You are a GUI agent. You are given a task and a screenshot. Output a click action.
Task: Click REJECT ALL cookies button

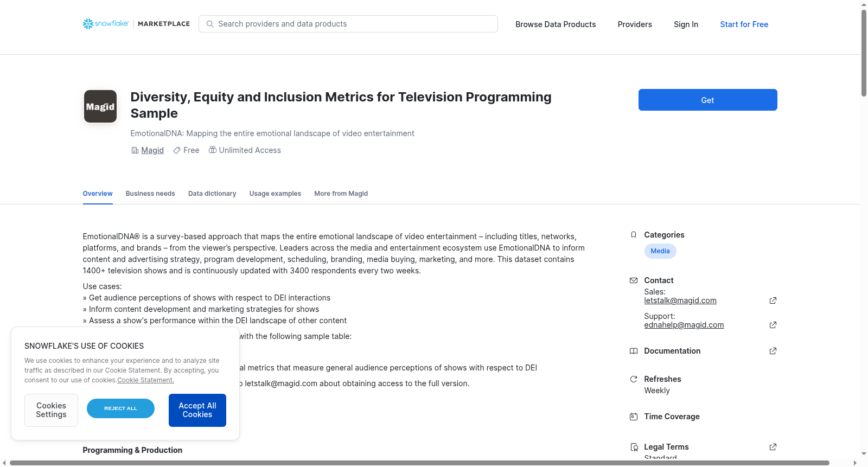[120, 408]
